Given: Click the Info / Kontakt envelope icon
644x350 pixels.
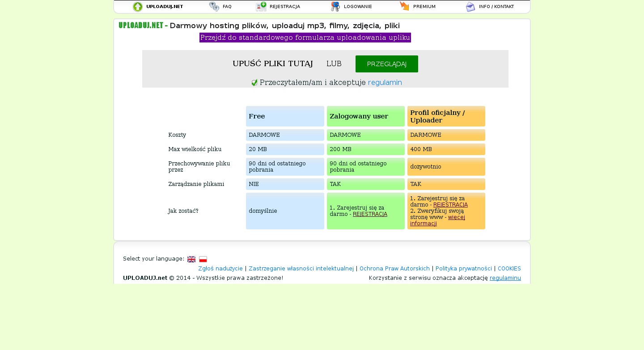Looking at the screenshot, I should [x=470, y=7].
